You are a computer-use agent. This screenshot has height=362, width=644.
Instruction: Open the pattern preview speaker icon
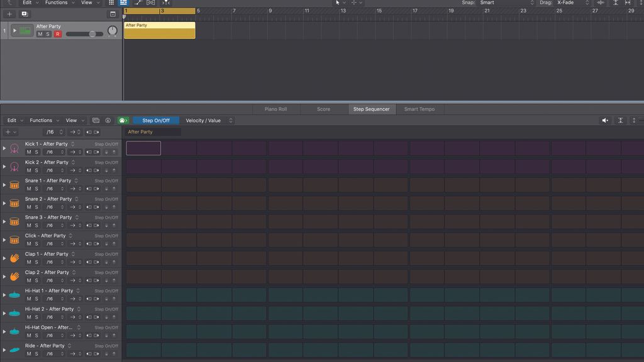[x=604, y=120]
